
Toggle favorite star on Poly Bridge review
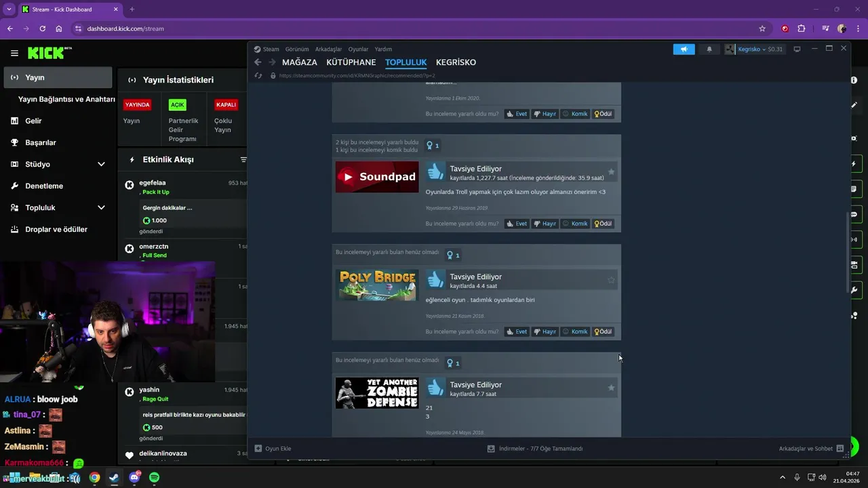[x=611, y=280]
